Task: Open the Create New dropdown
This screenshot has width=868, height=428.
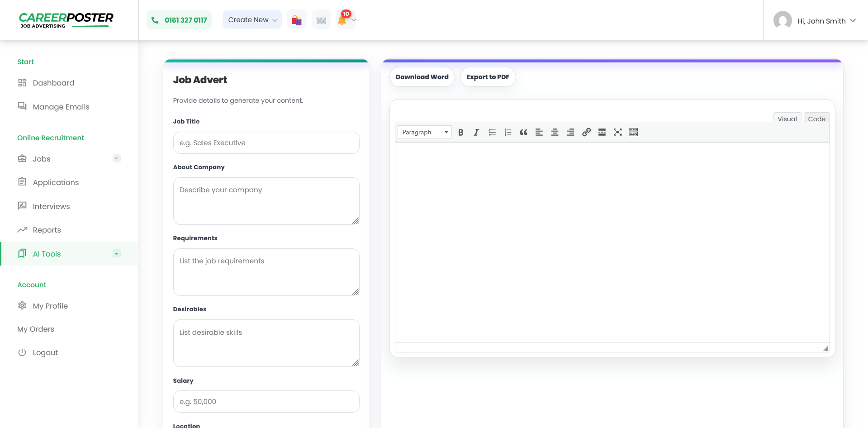Action: [252, 20]
